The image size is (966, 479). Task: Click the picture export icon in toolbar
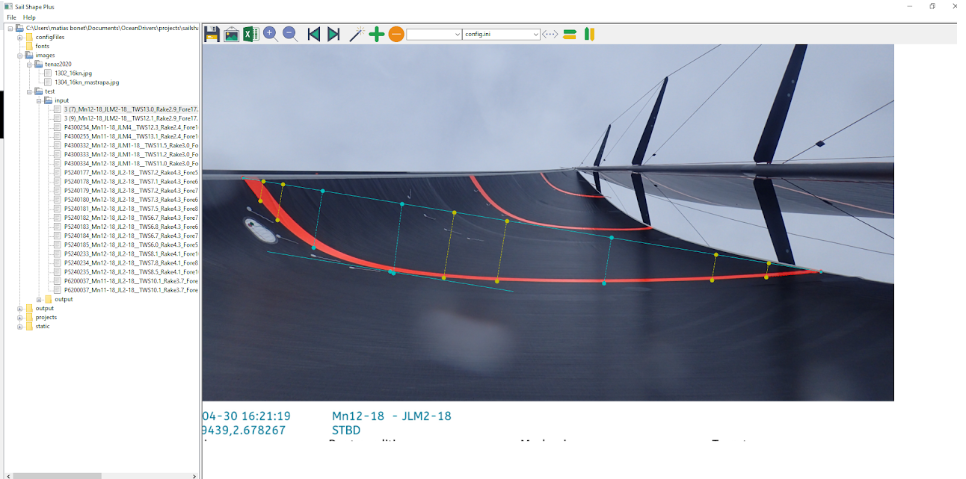[231, 34]
